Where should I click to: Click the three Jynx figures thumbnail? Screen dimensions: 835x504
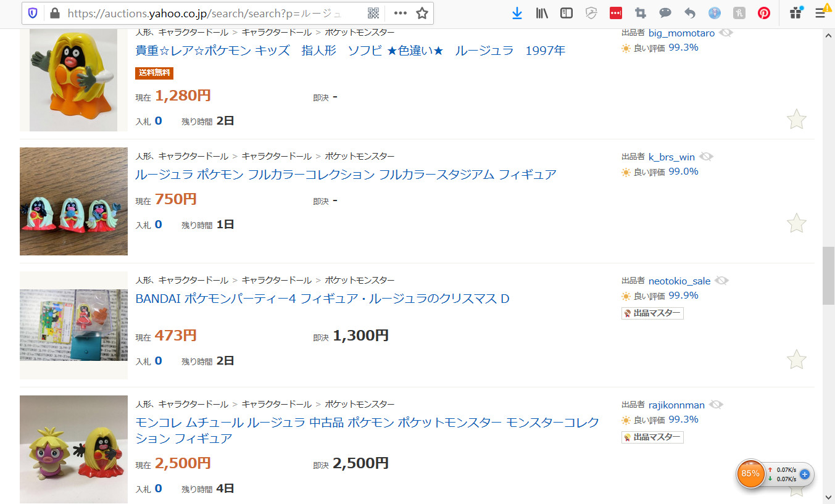[73, 201]
